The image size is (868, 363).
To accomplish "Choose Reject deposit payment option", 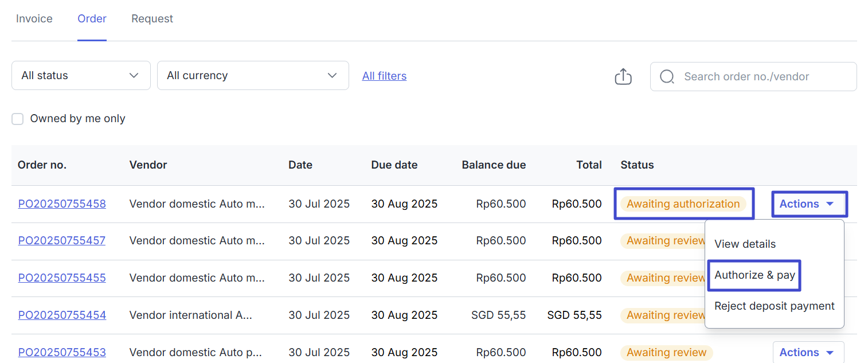I will pyautogui.click(x=774, y=306).
